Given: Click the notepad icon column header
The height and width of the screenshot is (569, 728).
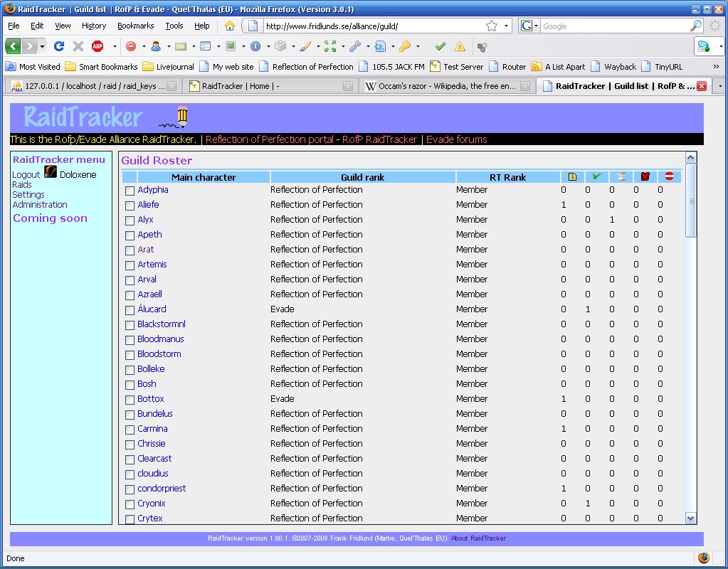Looking at the screenshot, I should (572, 177).
